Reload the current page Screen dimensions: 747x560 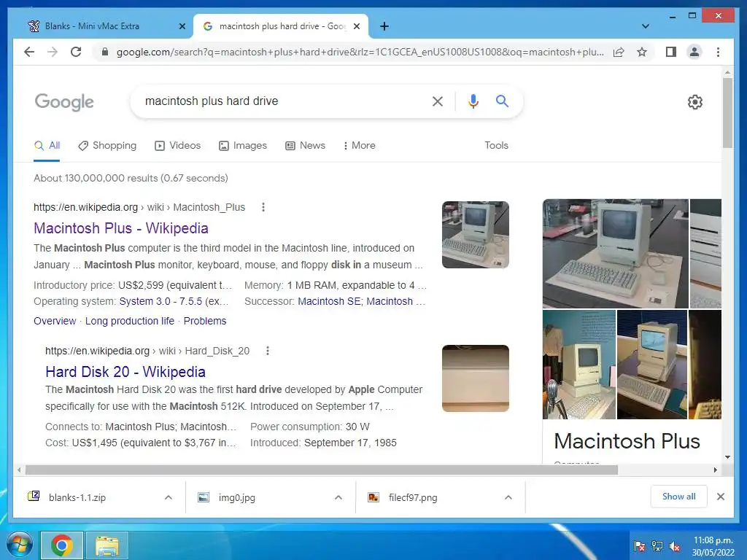pos(76,52)
